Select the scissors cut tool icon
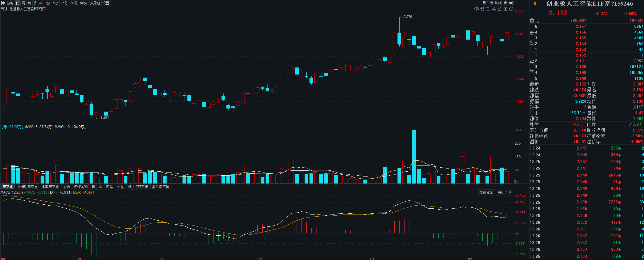This screenshot has width=644, height=260. pos(494,9)
